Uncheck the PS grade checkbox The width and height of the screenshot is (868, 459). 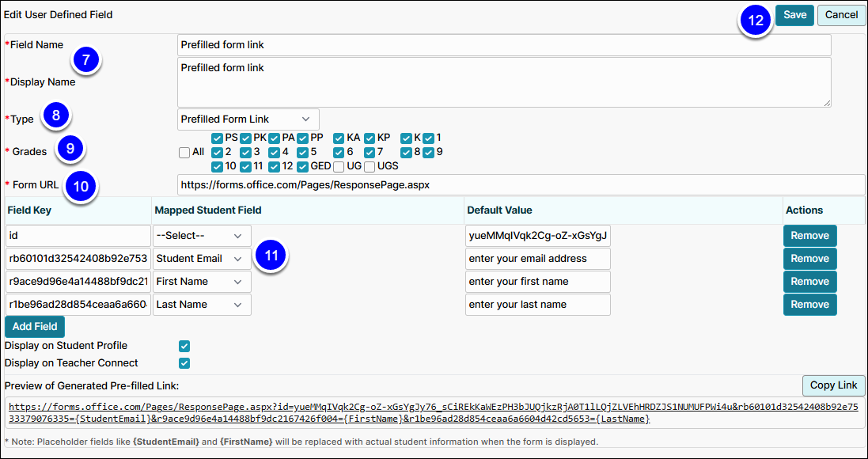pos(217,138)
